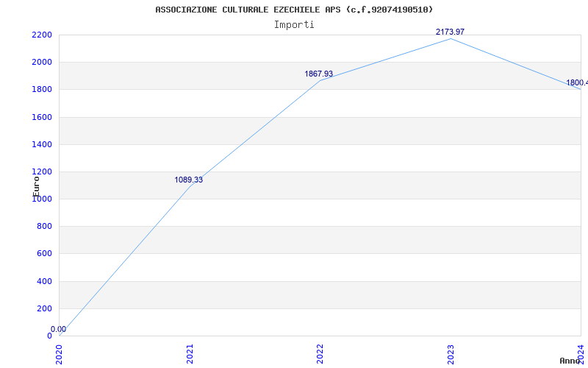Click the 0.00 data label
The image size is (588, 368).
tap(58, 329)
